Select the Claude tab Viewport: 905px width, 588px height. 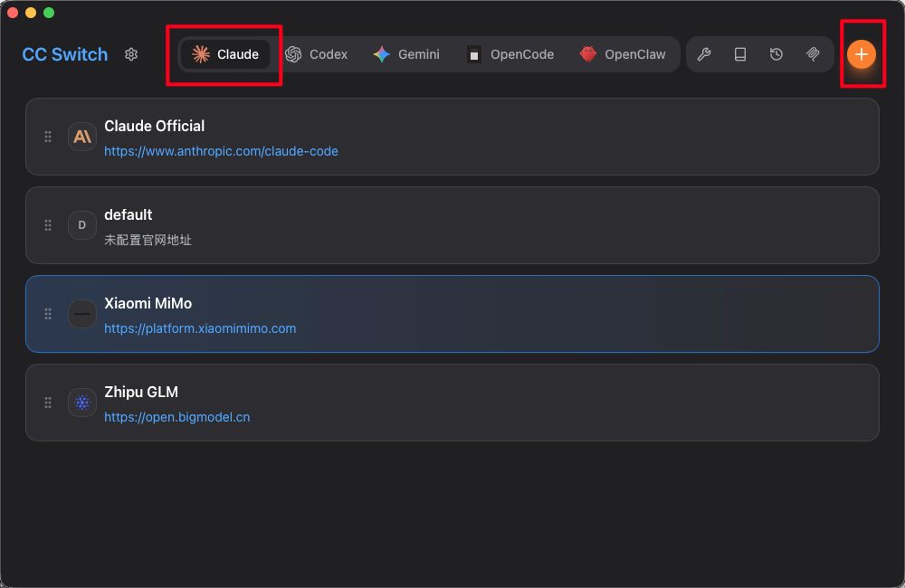click(x=225, y=54)
